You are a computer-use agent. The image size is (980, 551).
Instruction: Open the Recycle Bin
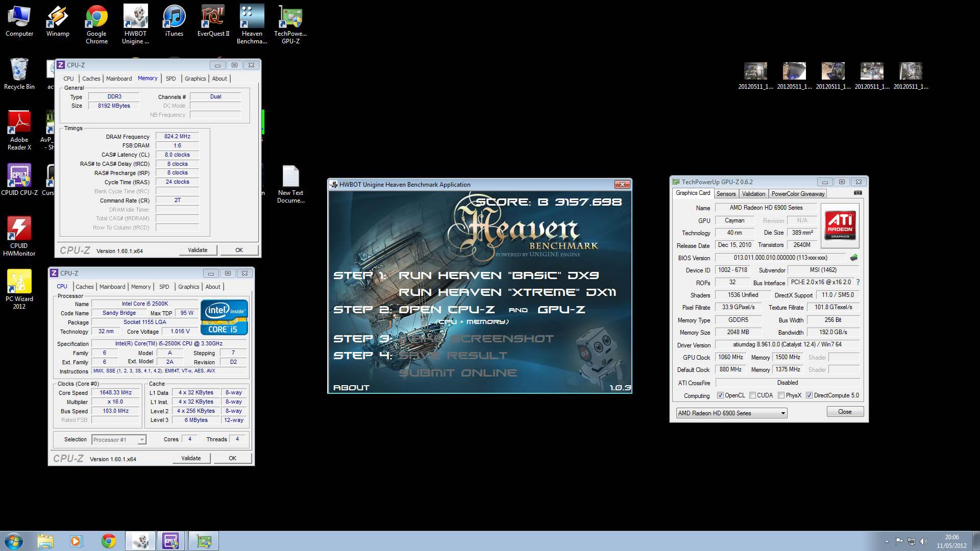pyautogui.click(x=19, y=74)
